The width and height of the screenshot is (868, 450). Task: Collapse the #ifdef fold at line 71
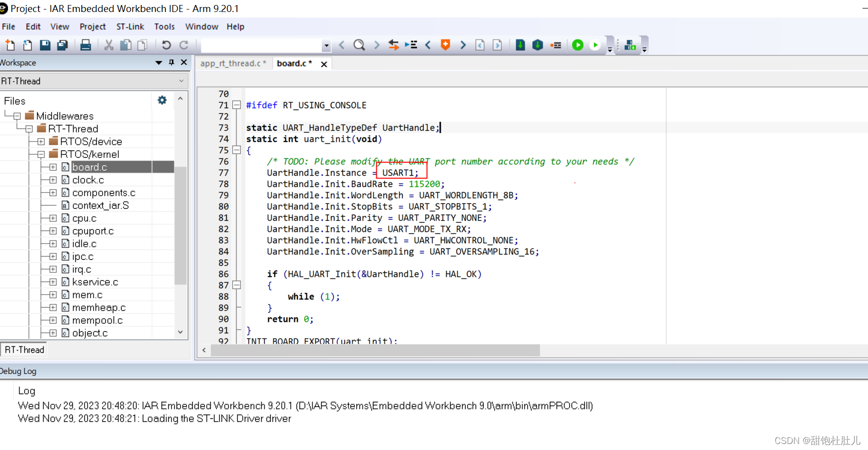click(237, 105)
